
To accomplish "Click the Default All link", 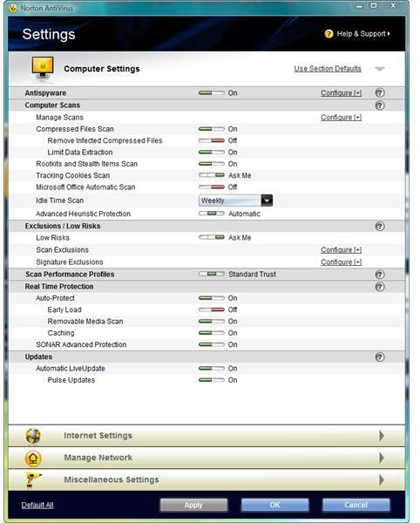I will 37,505.
